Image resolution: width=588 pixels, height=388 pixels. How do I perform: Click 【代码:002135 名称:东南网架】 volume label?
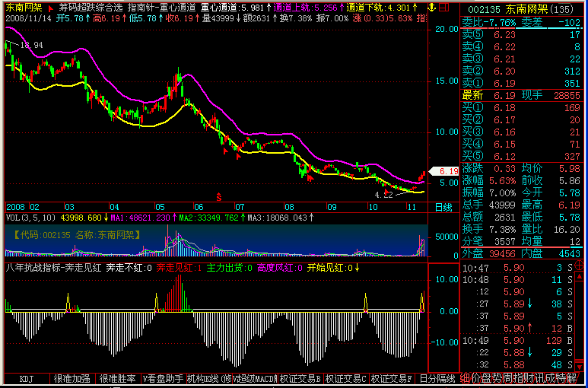click(x=78, y=235)
